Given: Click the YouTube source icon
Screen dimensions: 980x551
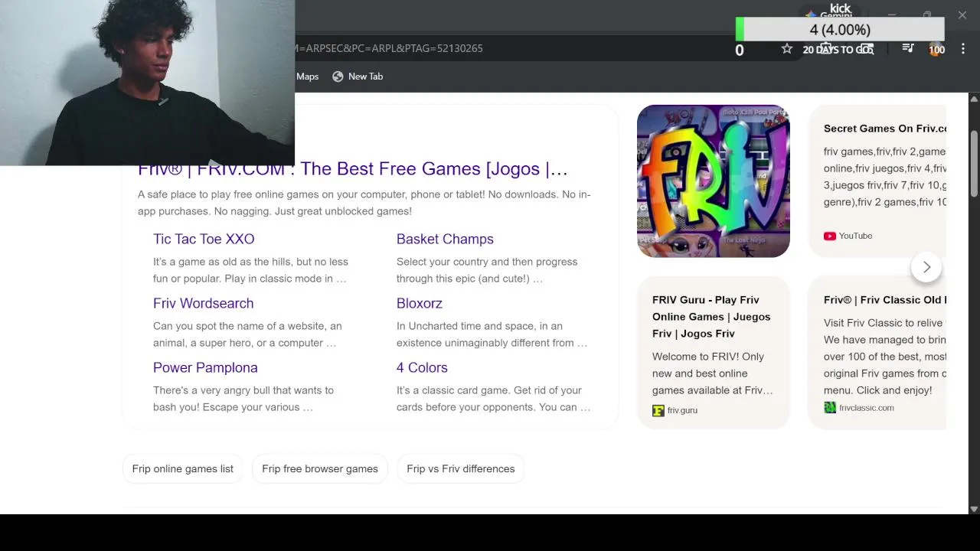Looking at the screenshot, I should [830, 236].
